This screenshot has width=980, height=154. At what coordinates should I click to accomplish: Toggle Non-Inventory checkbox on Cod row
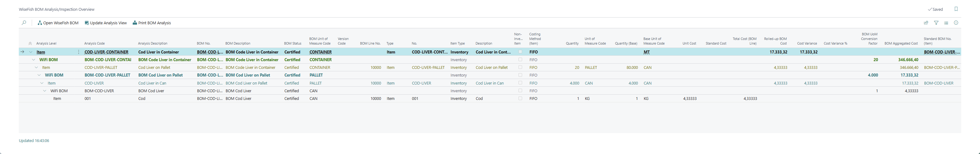pyautogui.click(x=520, y=98)
